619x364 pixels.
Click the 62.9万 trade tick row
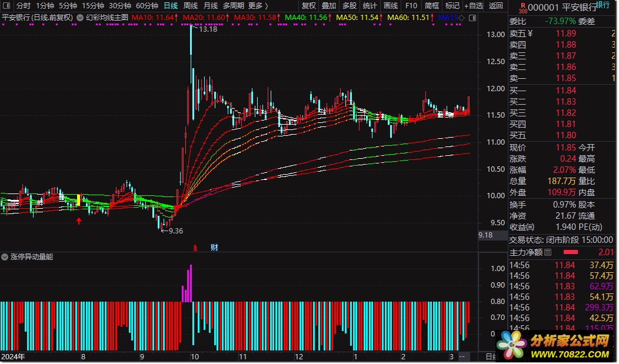[563, 286]
